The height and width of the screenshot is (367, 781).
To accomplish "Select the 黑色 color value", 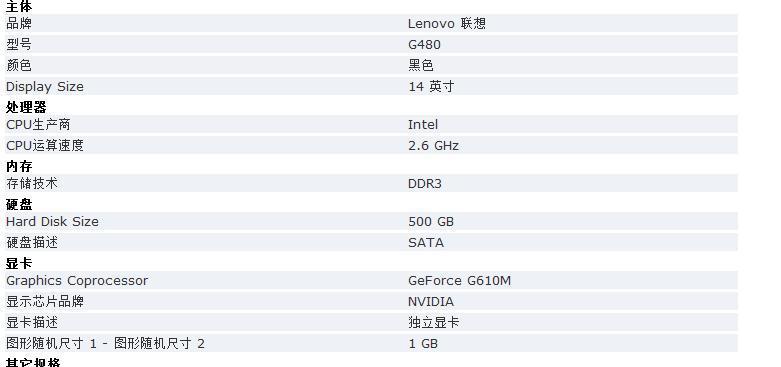I will coord(421,65).
